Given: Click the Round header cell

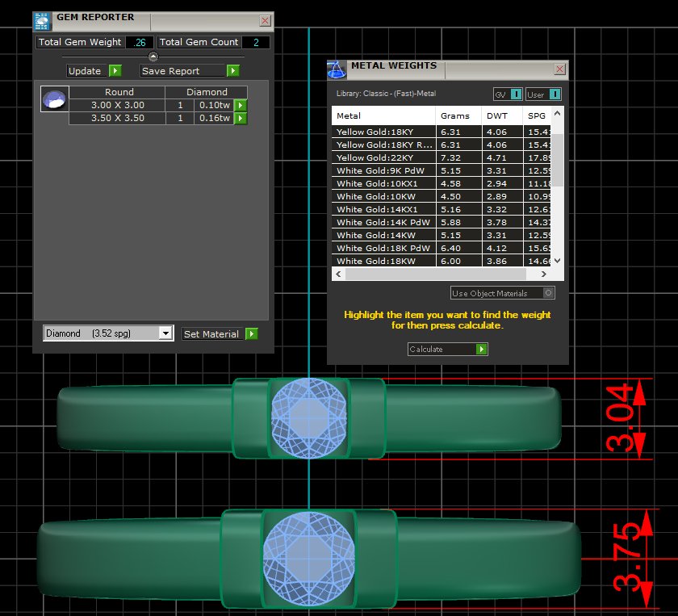Looking at the screenshot, I should point(117,92).
